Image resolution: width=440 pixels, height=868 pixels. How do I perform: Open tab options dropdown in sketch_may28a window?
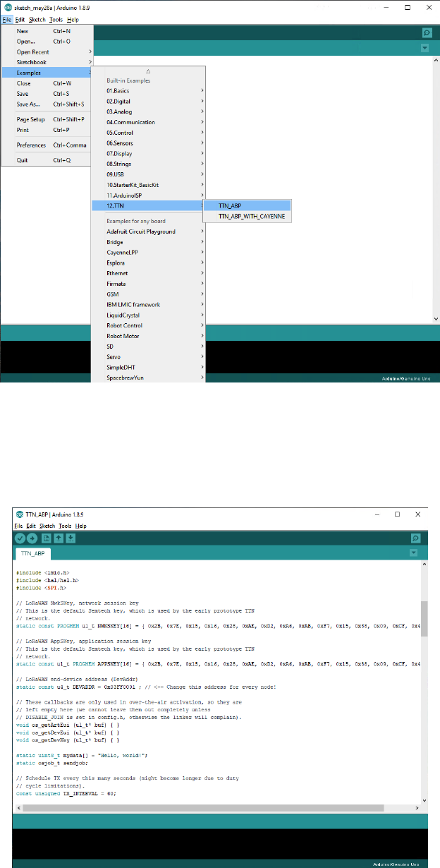point(424,48)
